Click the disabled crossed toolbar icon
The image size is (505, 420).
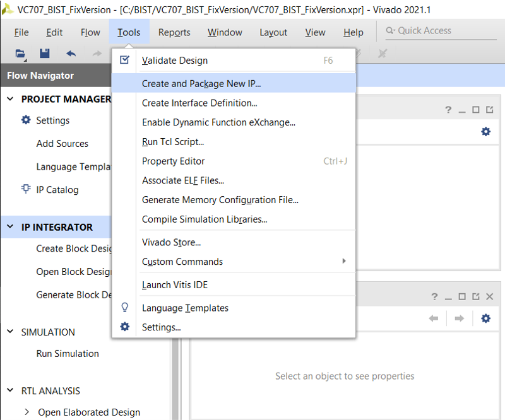(383, 54)
